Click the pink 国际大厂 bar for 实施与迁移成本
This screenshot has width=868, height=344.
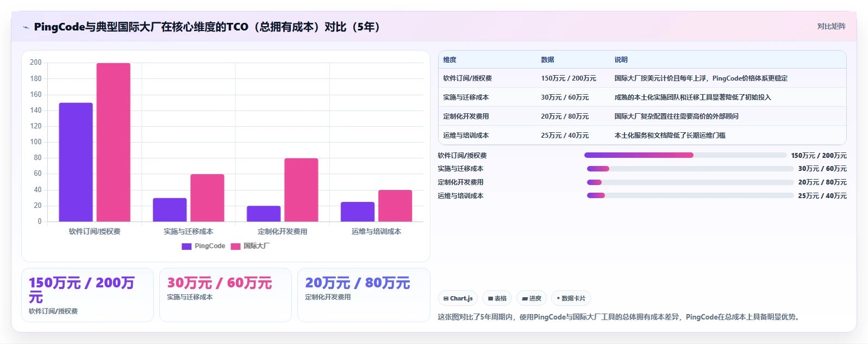click(207, 198)
